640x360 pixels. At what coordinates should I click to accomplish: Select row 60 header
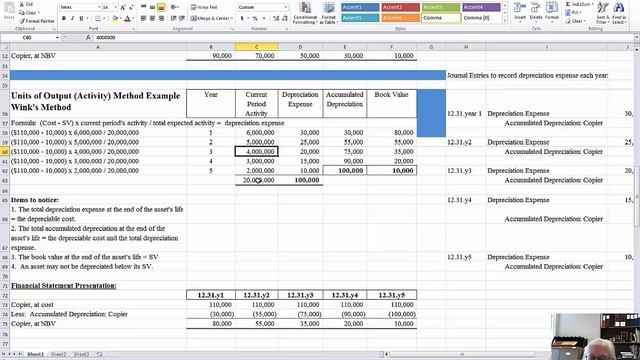[x=5, y=152]
